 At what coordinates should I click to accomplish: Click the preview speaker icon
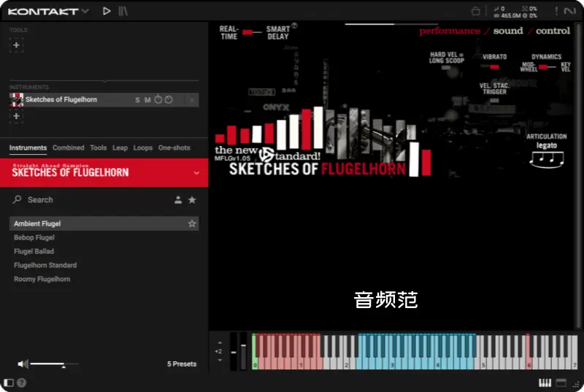(x=23, y=364)
